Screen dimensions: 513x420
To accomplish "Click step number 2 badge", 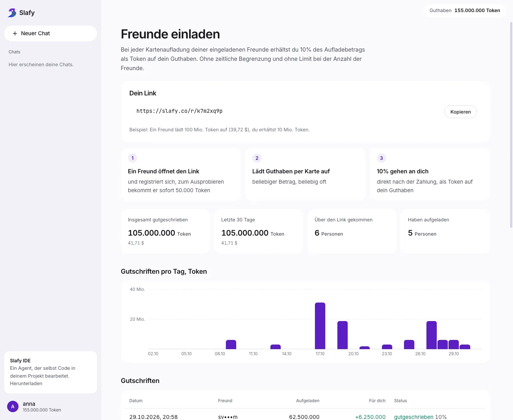I will click(x=257, y=158).
